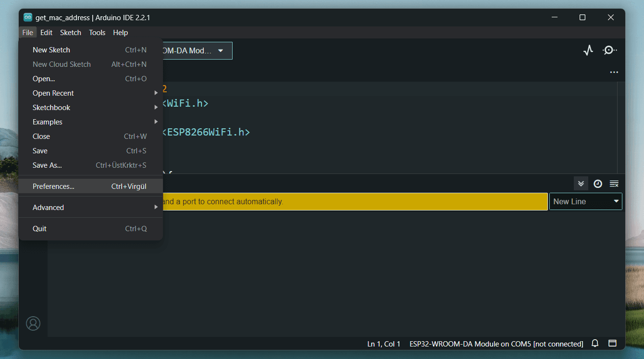Click the notifications bell icon

click(x=595, y=344)
